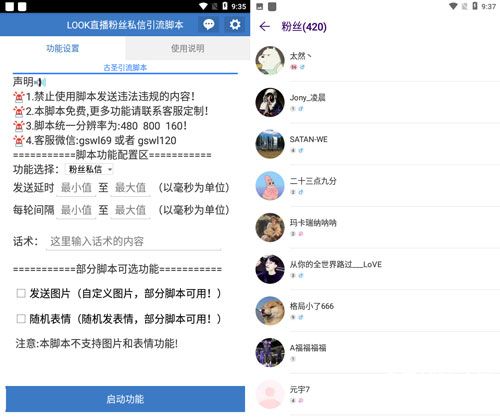This screenshot has width=500, height=417.
Task: Expand the 粉丝私信 function dropdown
Action: point(90,169)
